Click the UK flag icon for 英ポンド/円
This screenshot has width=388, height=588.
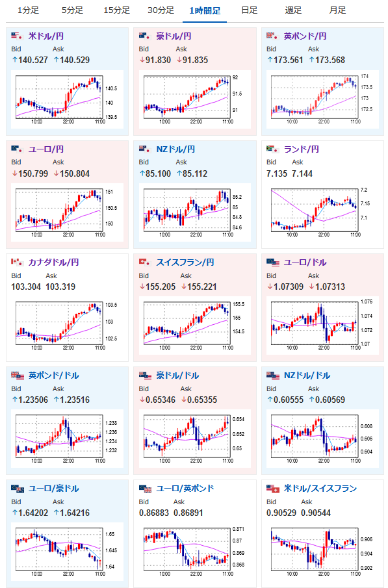tap(272, 36)
